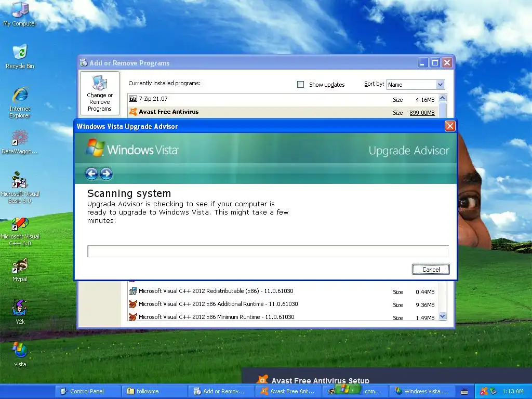
Task: Click the second system tray icon
Action: coord(493,391)
